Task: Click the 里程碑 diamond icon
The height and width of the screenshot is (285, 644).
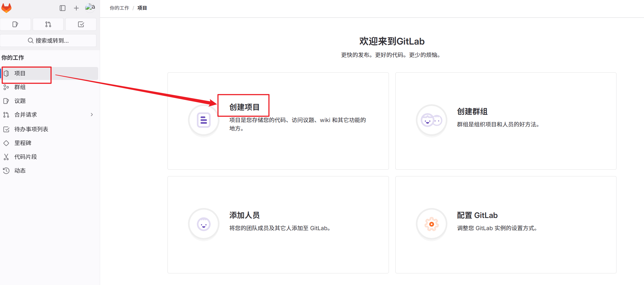Action: click(x=6, y=143)
